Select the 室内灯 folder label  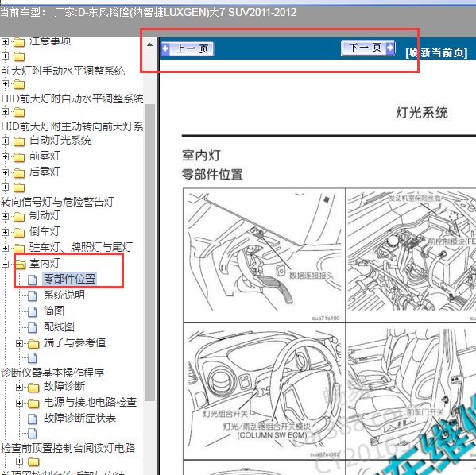45,264
